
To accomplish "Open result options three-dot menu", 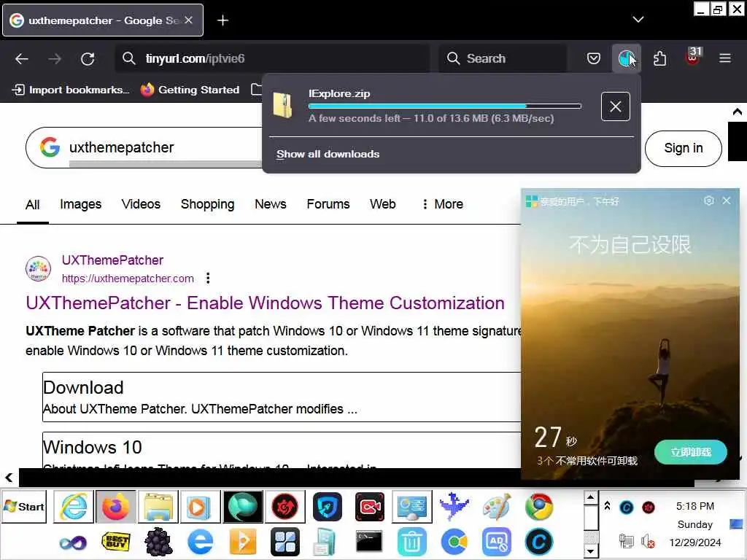I will (x=208, y=279).
